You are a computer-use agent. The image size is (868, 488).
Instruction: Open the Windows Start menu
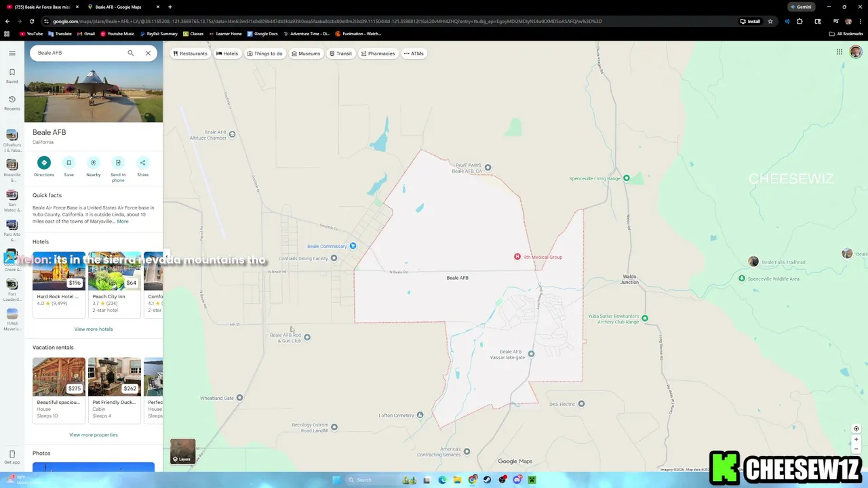coord(336,480)
